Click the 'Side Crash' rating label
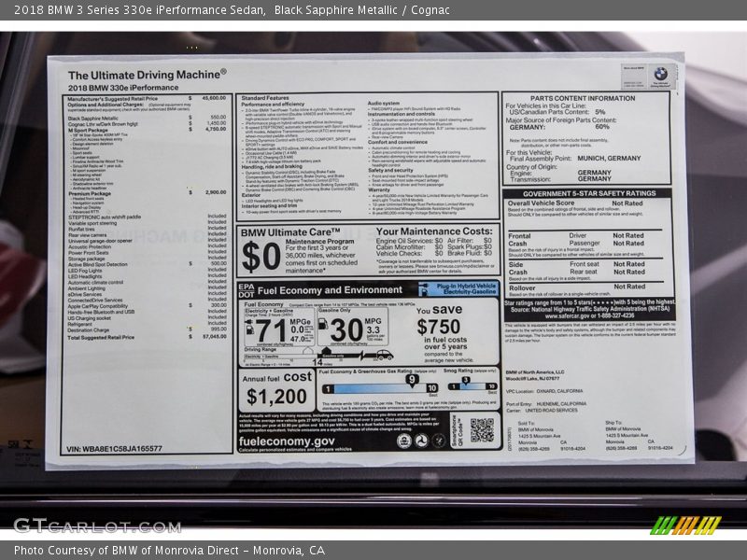 518,268
